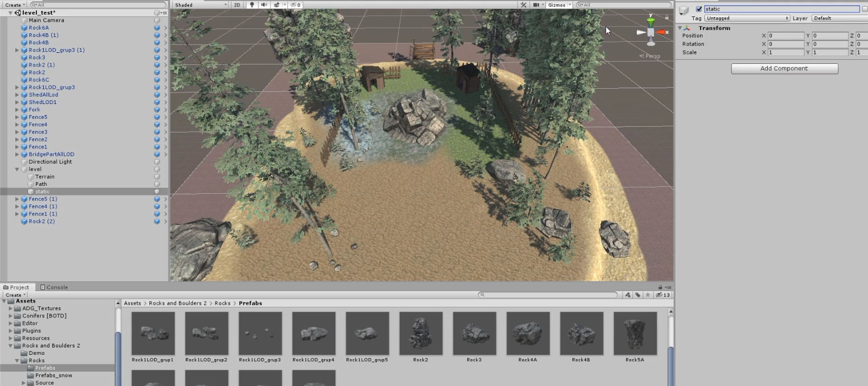Open prefab Rock2 (2) with its arrow icon

(165, 222)
